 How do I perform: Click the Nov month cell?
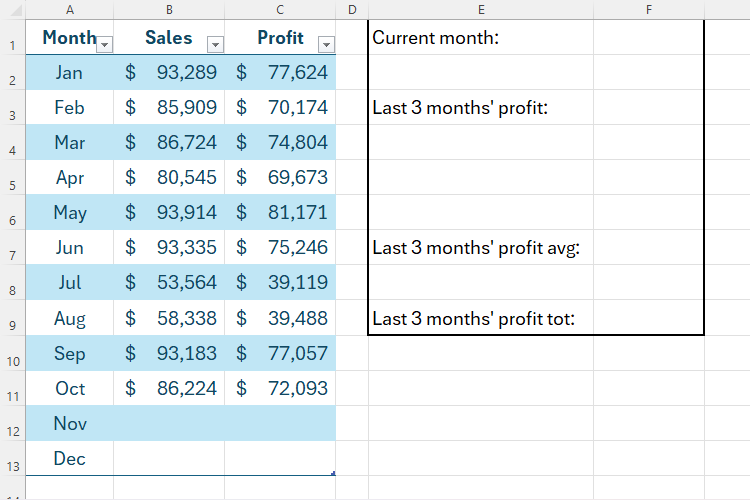pos(70,423)
